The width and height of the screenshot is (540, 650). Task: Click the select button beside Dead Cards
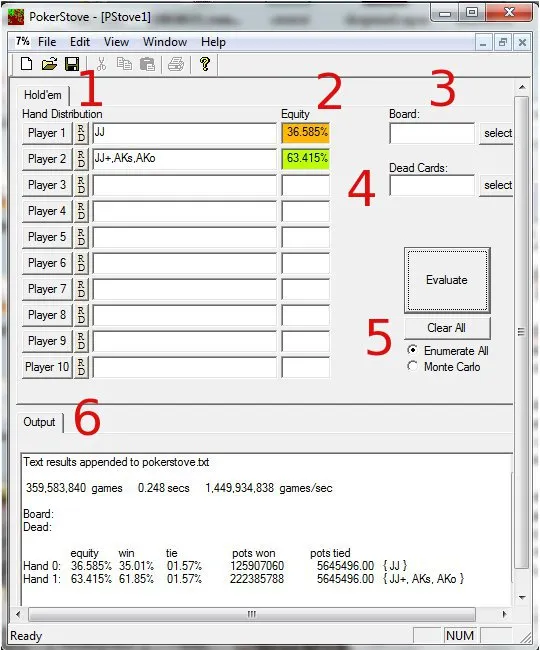[497, 185]
